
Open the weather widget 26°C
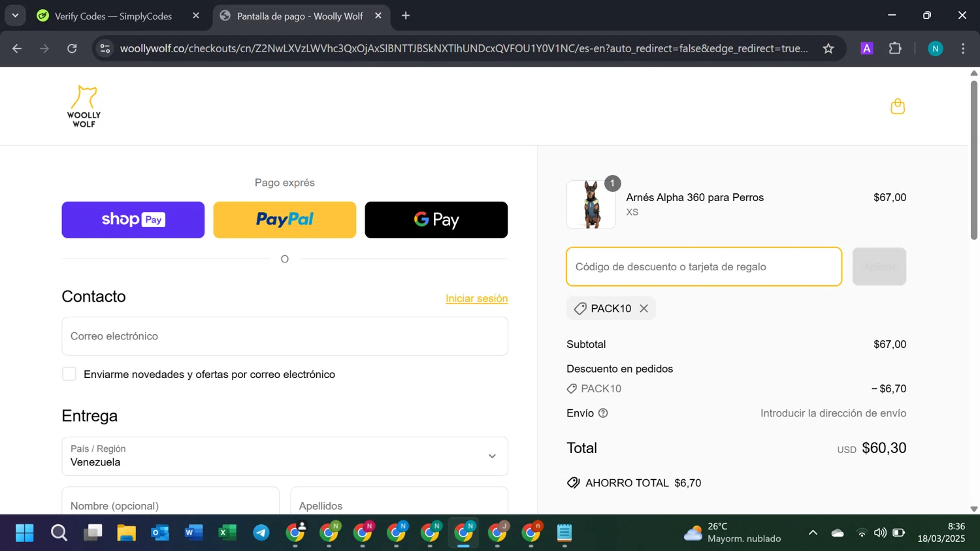(732, 533)
